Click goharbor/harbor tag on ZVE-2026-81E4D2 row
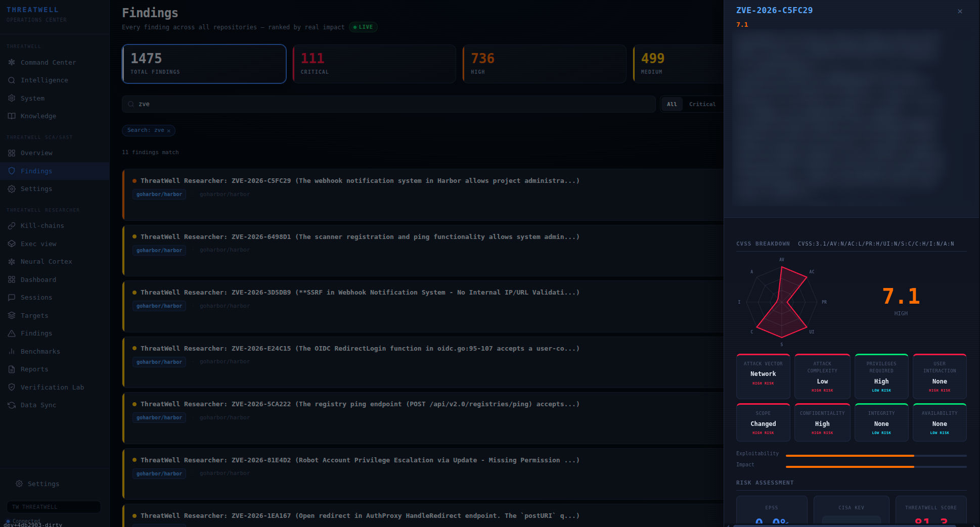980x527 pixels. [x=159, y=473]
